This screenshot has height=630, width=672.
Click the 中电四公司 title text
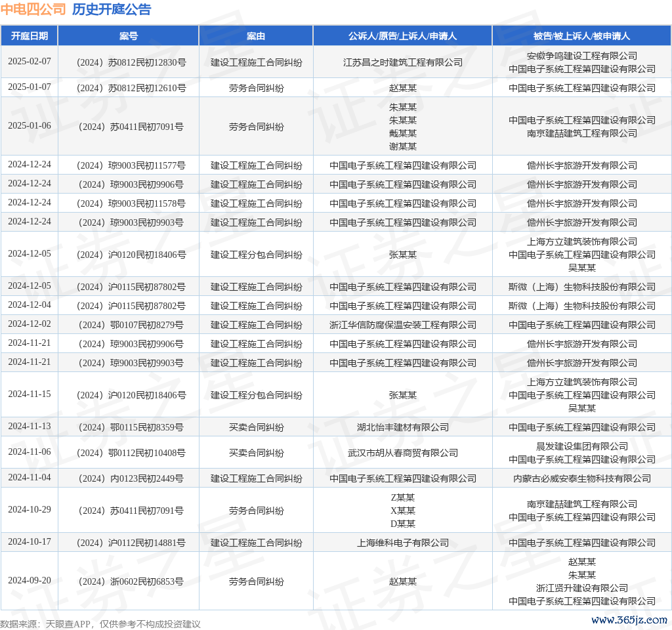click(x=33, y=9)
